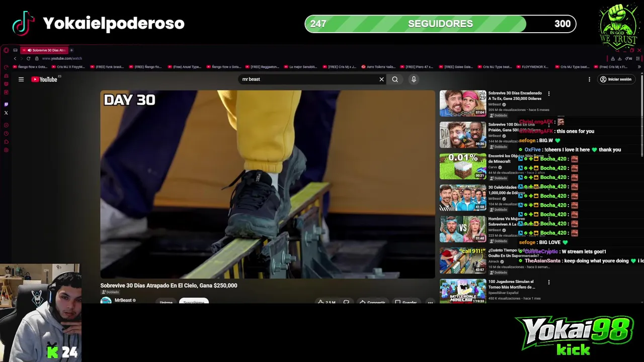Image resolution: width=644 pixels, height=362 pixels.
Task: Click the Iniciar sesión button
Action: (616, 79)
